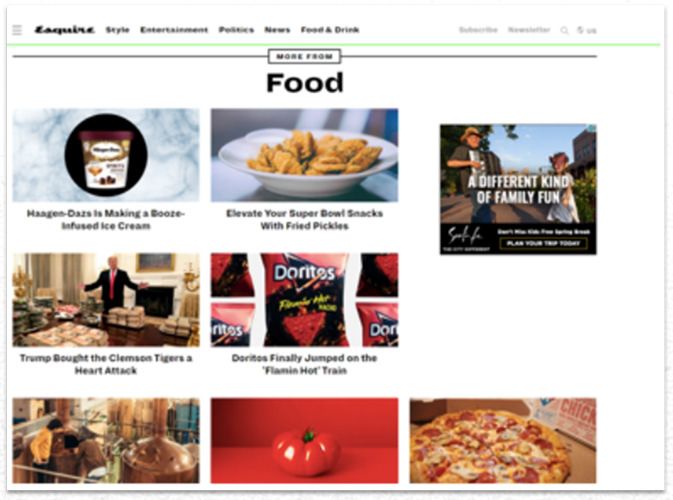Viewport: 673px width, 500px height.
Task: Open the Style section
Action: coord(118,30)
